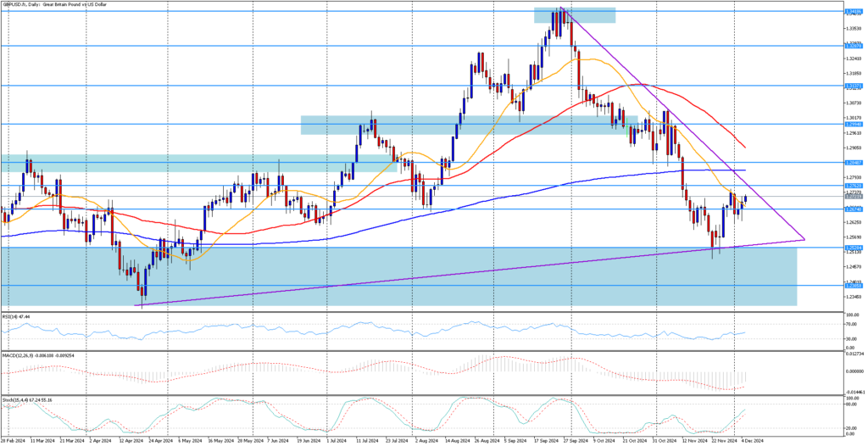
Task: Select the small blue rectangle at the September peak
Action: tap(574, 15)
